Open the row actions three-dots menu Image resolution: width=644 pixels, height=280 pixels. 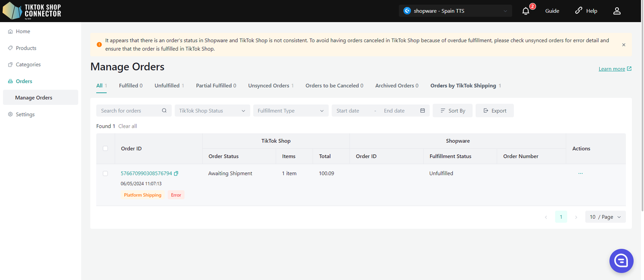(x=581, y=173)
